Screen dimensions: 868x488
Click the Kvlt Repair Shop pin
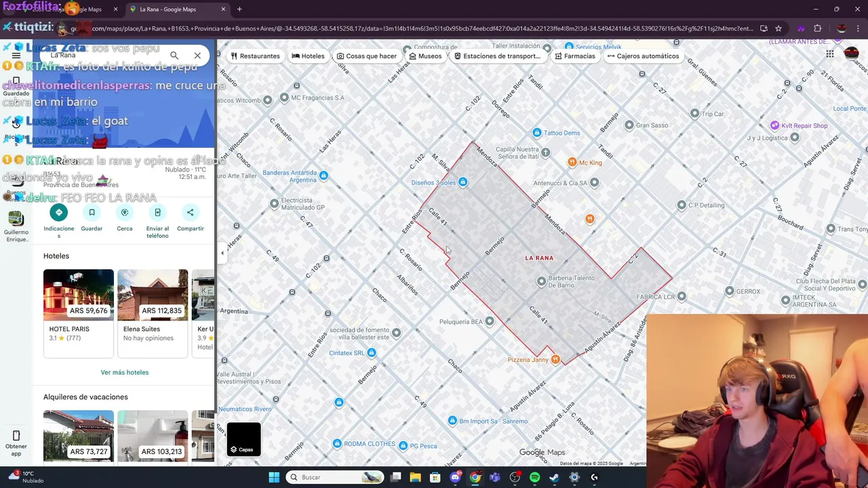774,125
